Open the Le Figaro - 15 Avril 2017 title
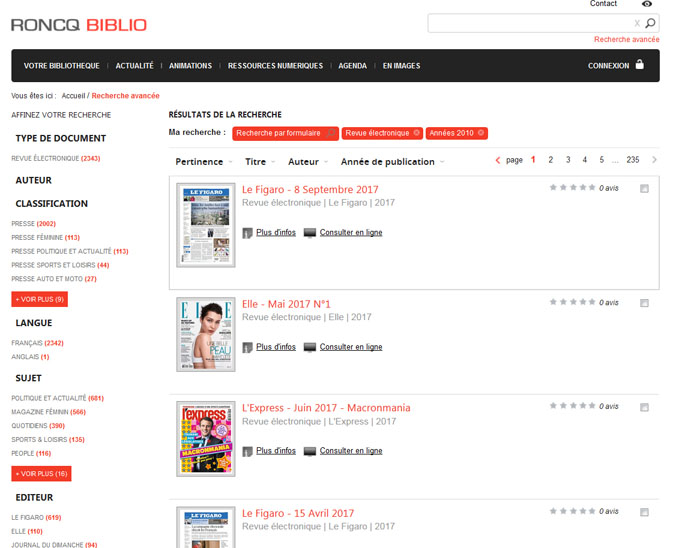Image resolution: width=688 pixels, height=548 pixels. point(298,513)
